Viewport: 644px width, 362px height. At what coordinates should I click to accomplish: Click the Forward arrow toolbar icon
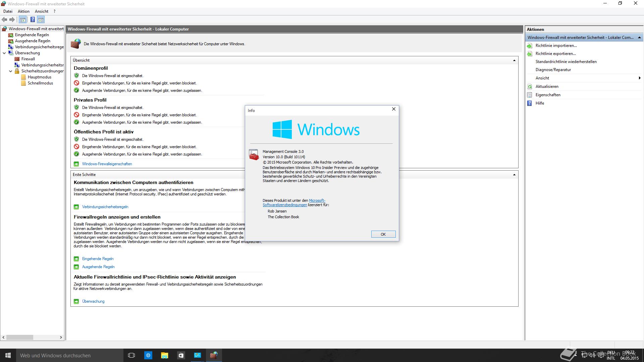click(x=12, y=20)
